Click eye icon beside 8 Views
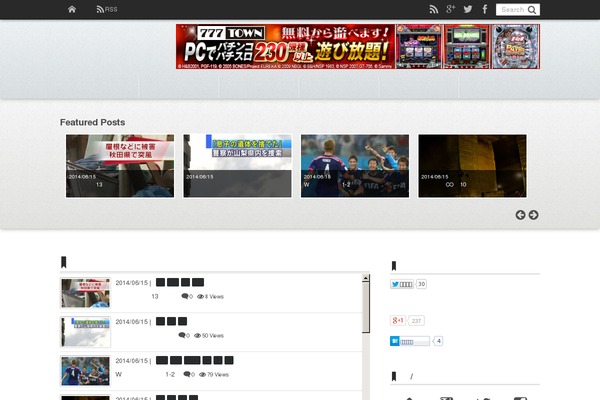 pyautogui.click(x=200, y=297)
